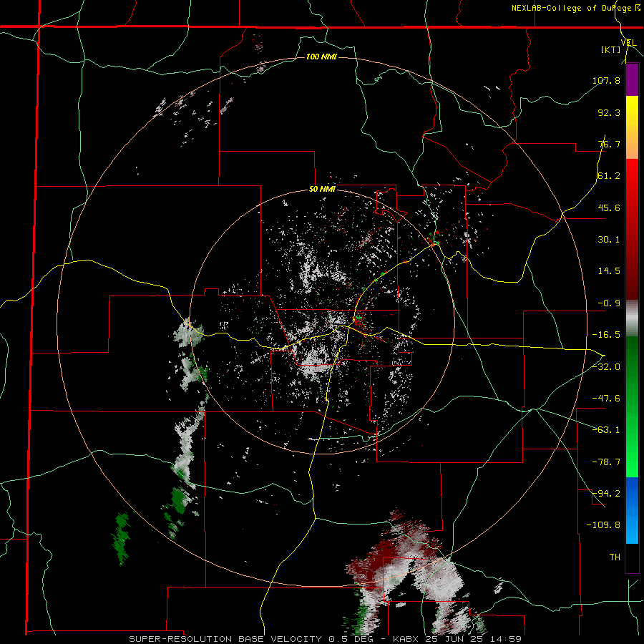Click the 100 NMI range ring label
This screenshot has height=644, width=644.
tap(321, 57)
